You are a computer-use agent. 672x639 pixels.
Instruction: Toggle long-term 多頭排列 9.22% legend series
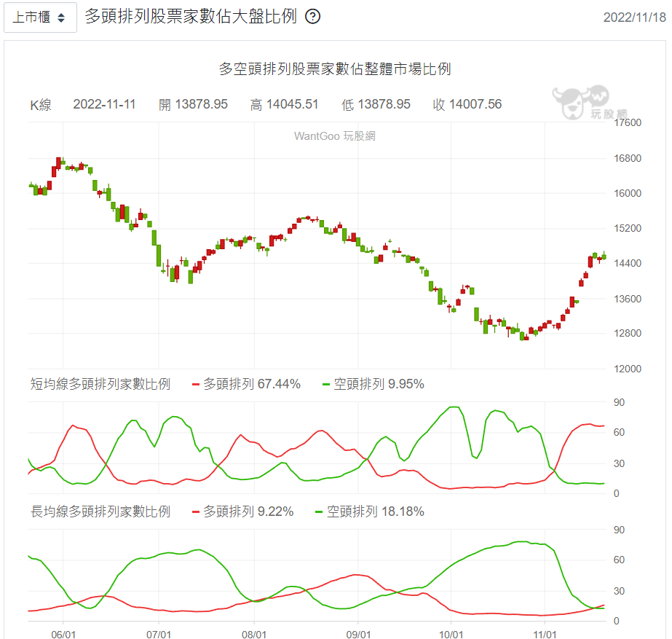(x=242, y=511)
